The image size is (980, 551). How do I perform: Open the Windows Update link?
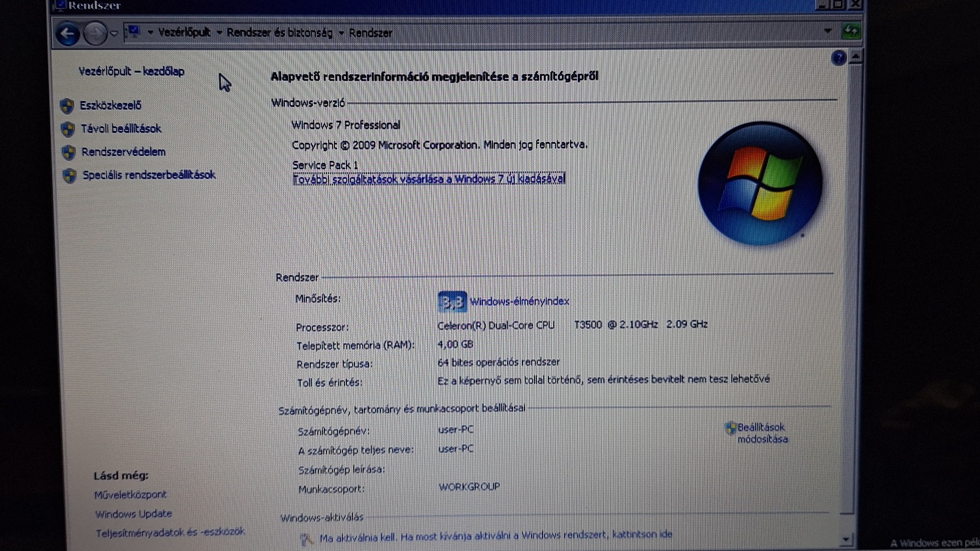tap(134, 514)
